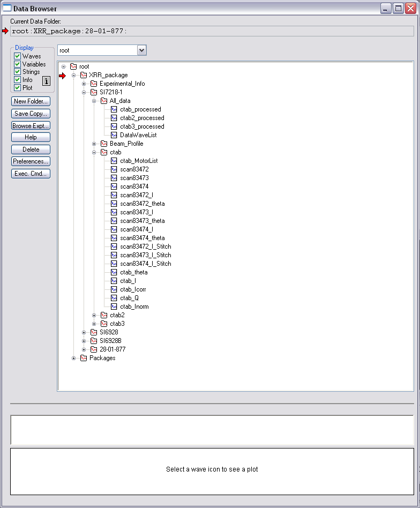Click wave icon next to scan83472_theta
Screen dimensions: 420x508
coord(114,204)
